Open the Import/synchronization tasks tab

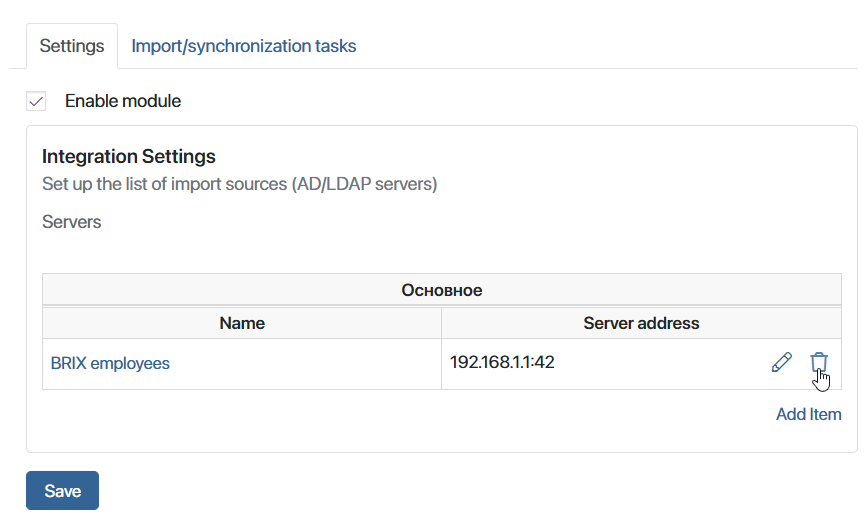pyautogui.click(x=244, y=46)
